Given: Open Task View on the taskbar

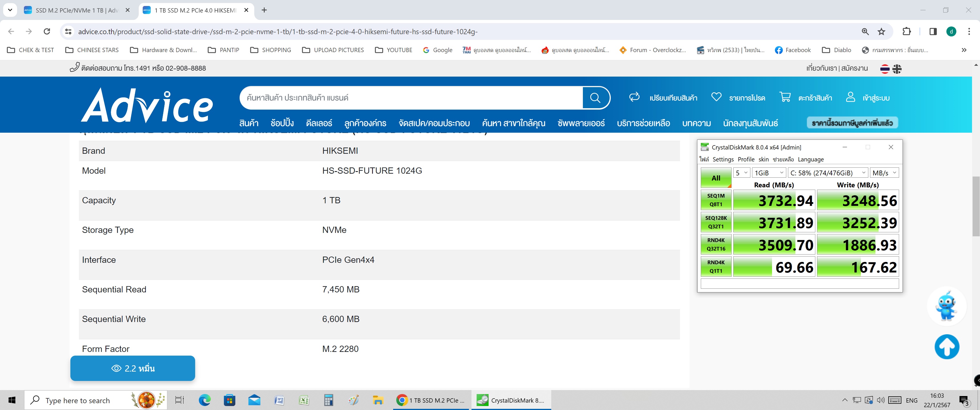Looking at the screenshot, I should point(179,400).
